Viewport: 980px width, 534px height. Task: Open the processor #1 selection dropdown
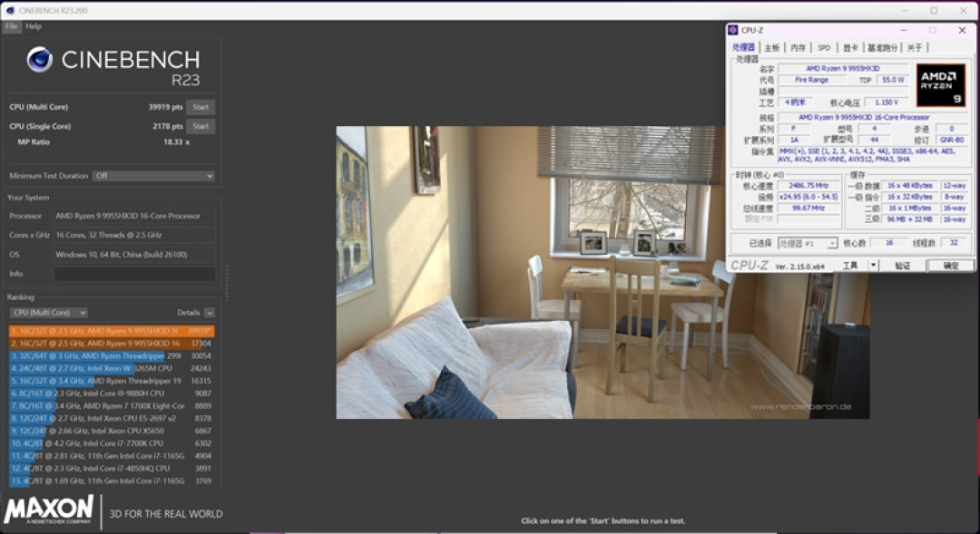click(x=808, y=243)
